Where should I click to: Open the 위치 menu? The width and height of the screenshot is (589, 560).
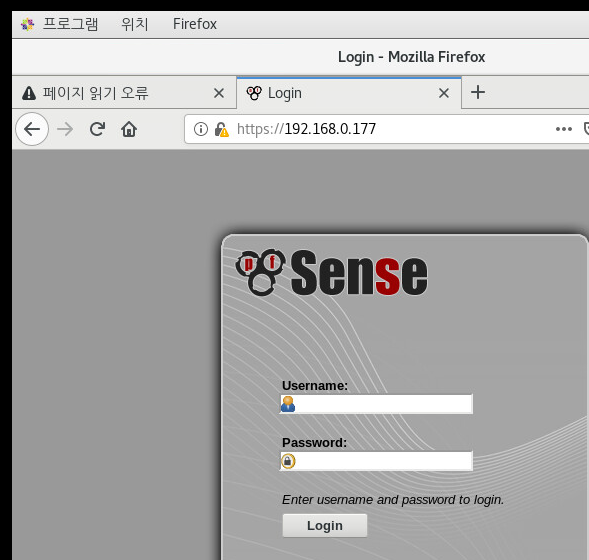(135, 24)
